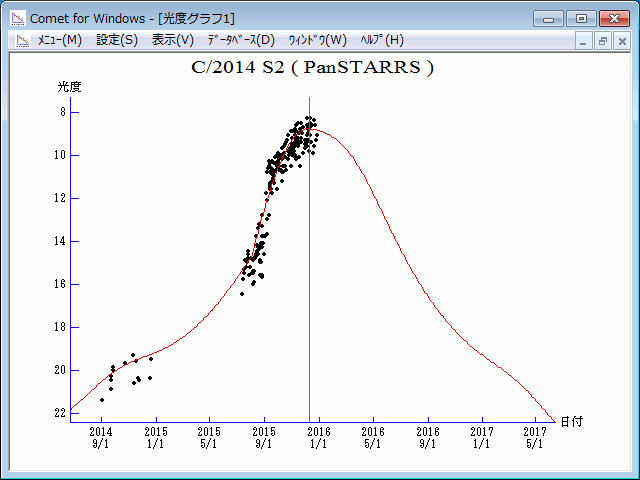The height and width of the screenshot is (480, 640).
Task: Click the magnitude 12 axis label
Action: 60,198
